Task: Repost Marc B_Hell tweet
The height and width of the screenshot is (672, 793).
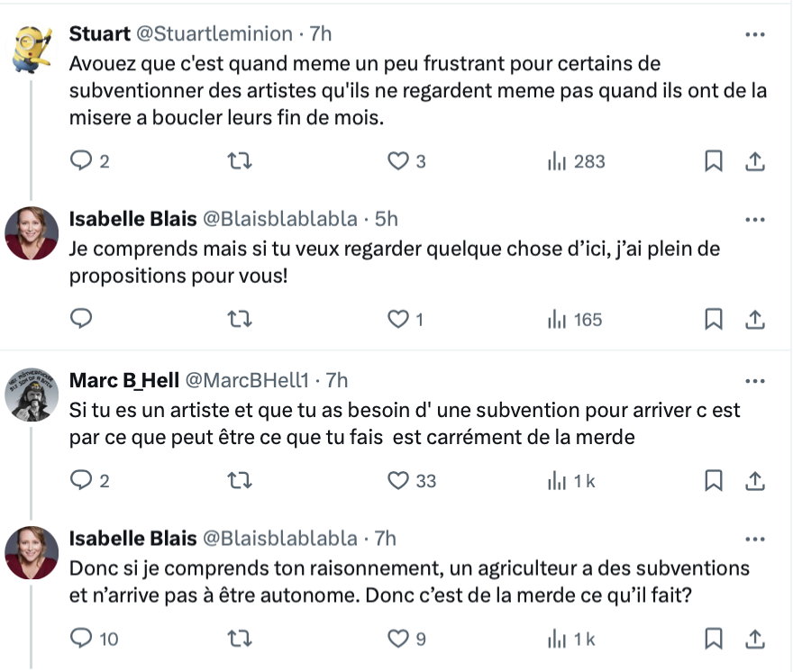Action: [x=239, y=480]
